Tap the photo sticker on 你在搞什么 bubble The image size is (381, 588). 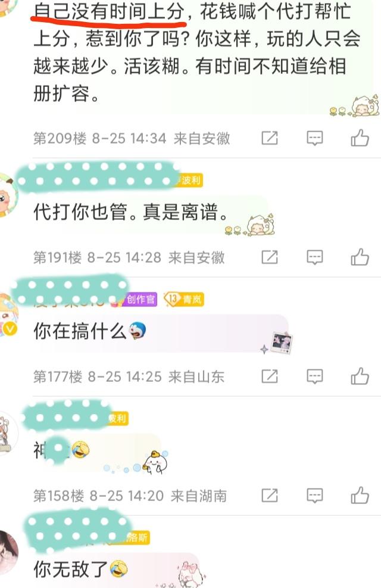click(282, 343)
